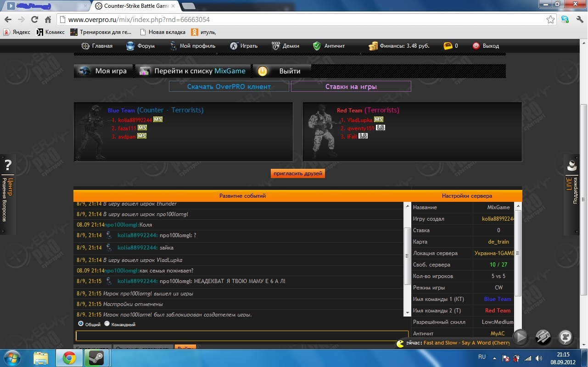Image resolution: width=588 pixels, height=367 pixels.
Task: Click the Финансы gold coins icon
Action: point(373,46)
